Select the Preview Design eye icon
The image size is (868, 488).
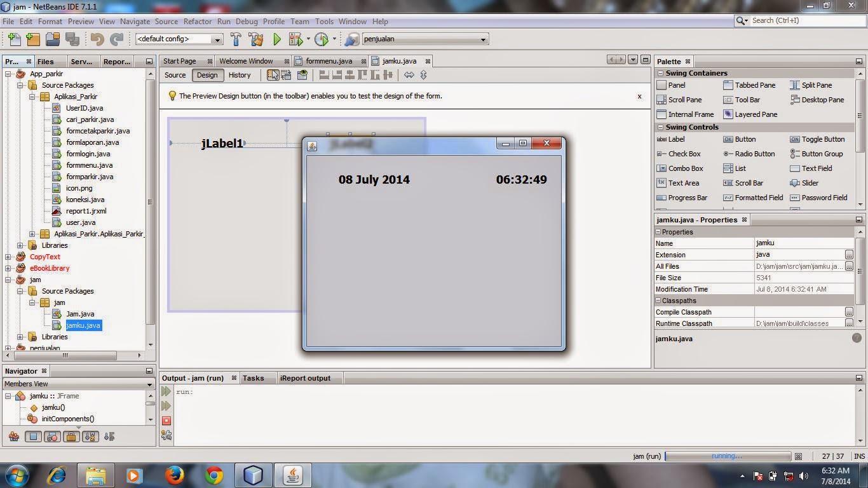pyautogui.click(x=302, y=75)
